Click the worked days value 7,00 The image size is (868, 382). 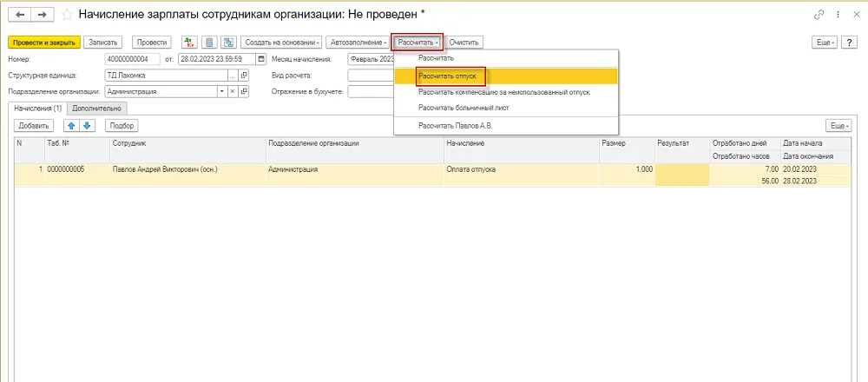tap(745, 170)
